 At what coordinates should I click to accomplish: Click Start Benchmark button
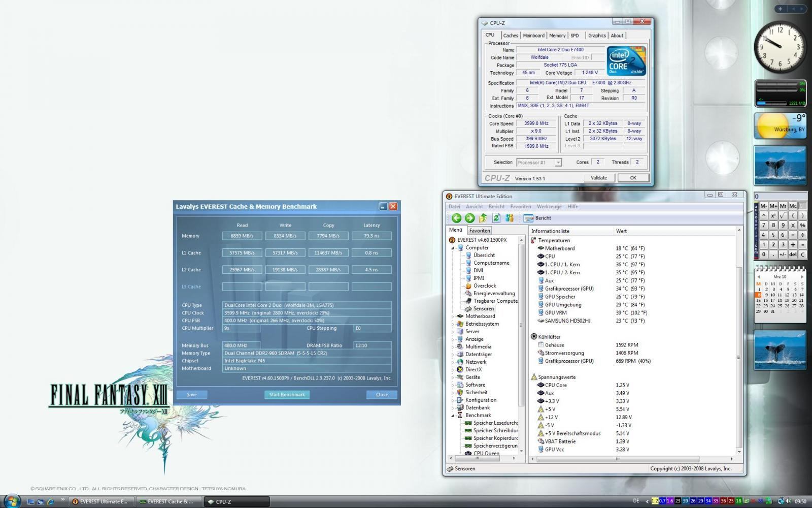click(287, 395)
